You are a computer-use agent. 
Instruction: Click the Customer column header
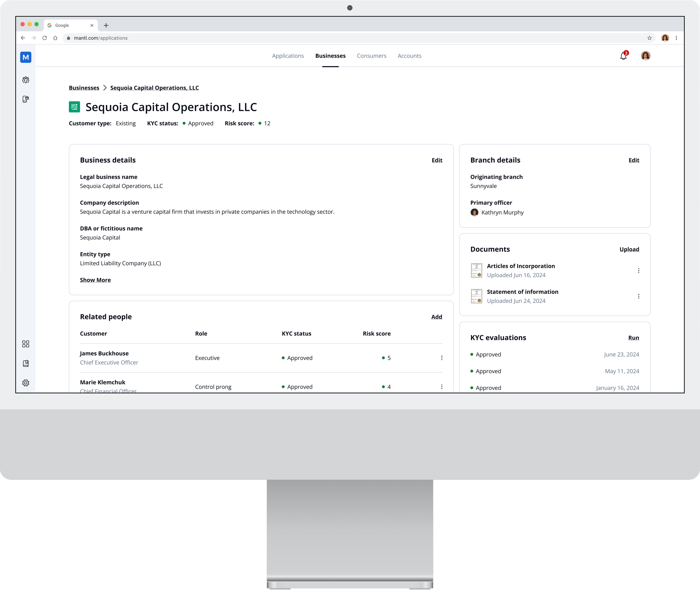(x=94, y=333)
